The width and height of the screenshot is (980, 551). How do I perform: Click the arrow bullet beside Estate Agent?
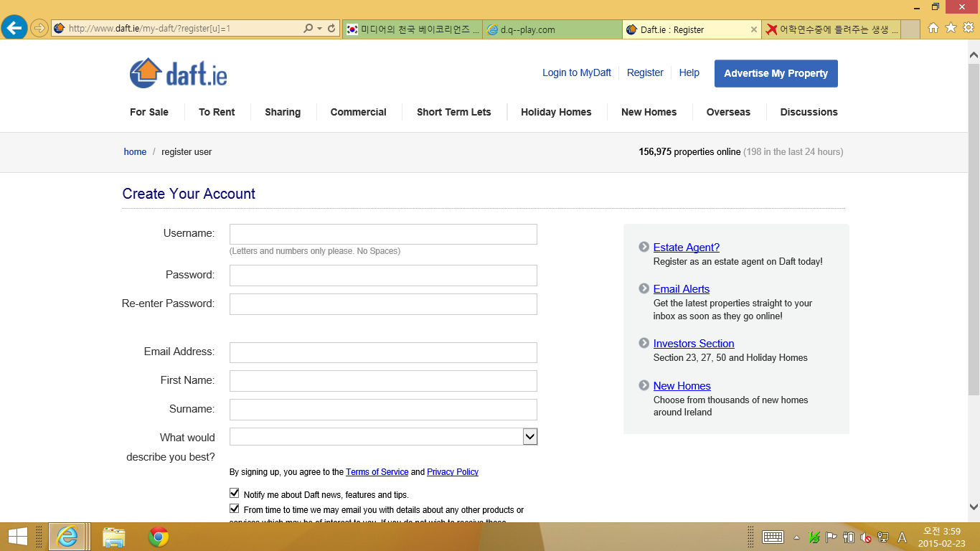pos(644,248)
